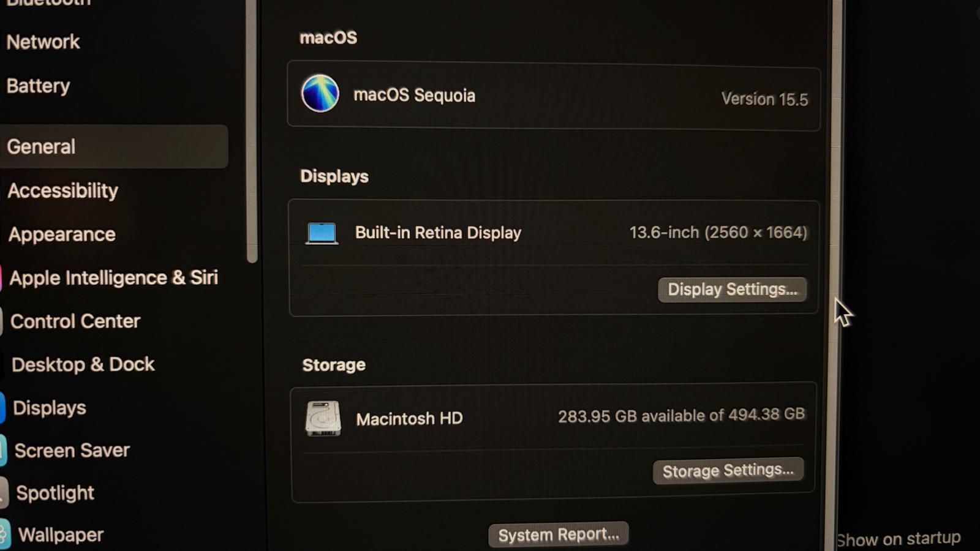Click the Version 15.5 text

764,99
